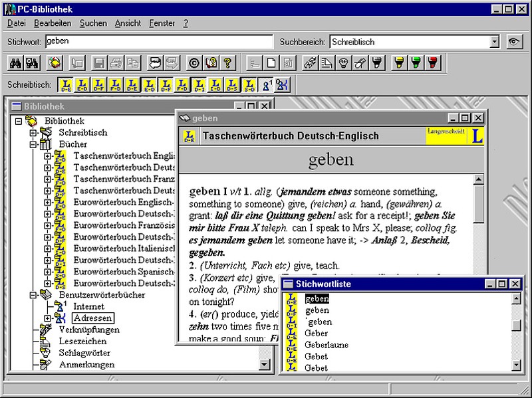Click the crossed-out binoculars search icon
This screenshot has width=532, height=398.
[32, 63]
